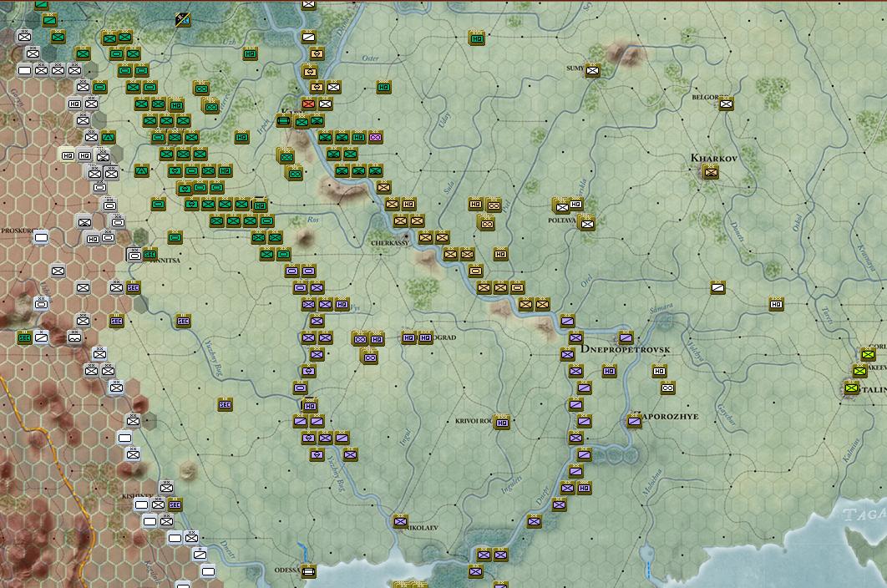Image resolution: width=887 pixels, height=588 pixels.
Task: Select the infantry counter at Sumy
Action: (592, 71)
